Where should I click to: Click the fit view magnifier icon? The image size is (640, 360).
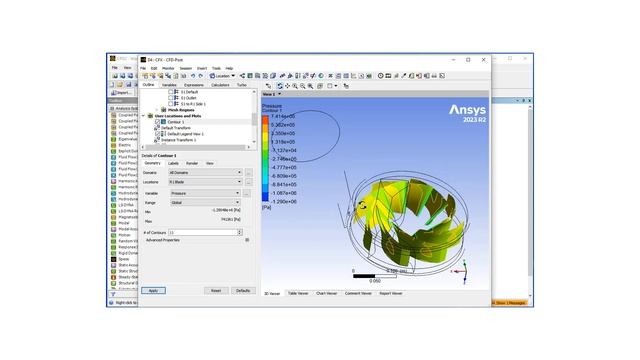[x=311, y=86]
